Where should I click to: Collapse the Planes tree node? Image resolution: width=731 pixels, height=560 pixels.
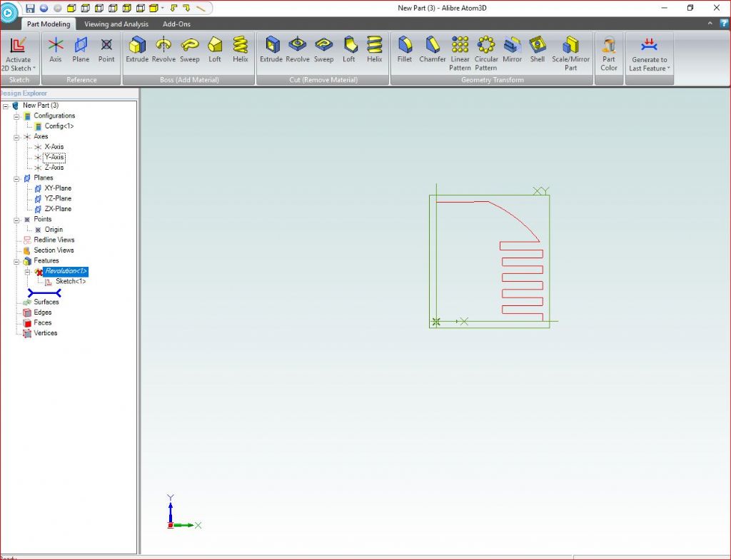coord(16,179)
